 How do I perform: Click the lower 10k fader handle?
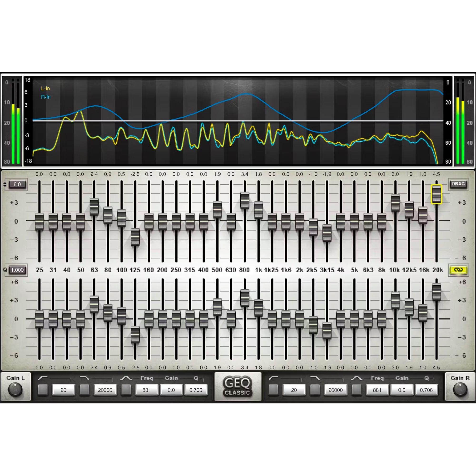click(395, 301)
